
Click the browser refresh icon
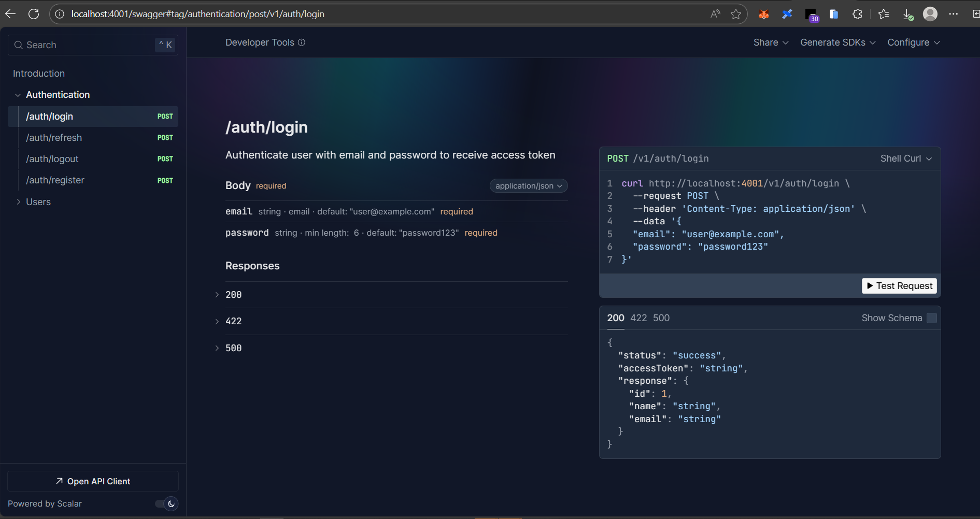tap(34, 14)
